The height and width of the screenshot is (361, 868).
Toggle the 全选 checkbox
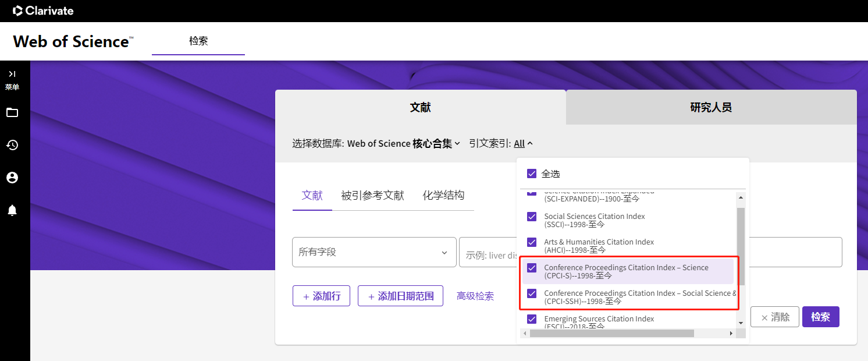click(x=532, y=174)
